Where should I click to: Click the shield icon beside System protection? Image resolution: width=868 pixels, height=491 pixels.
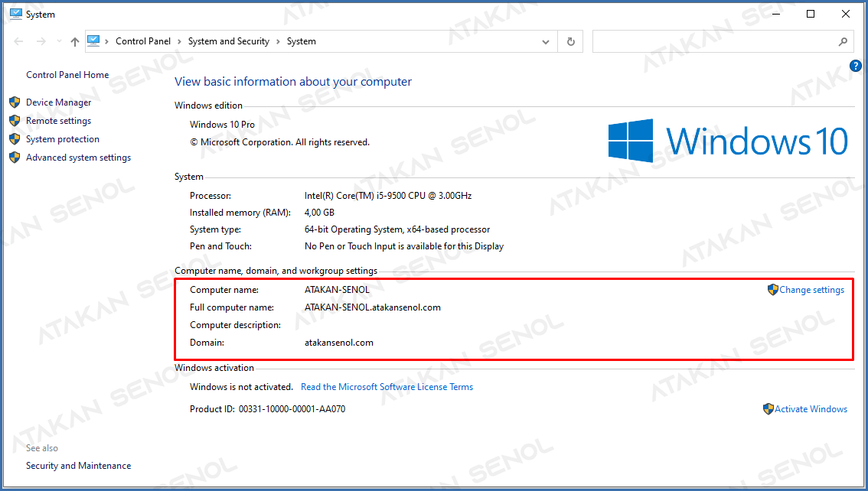(x=15, y=138)
